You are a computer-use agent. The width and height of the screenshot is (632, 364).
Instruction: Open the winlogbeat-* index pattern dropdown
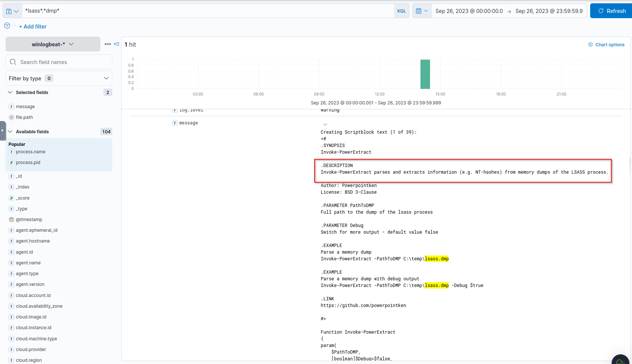pos(53,44)
